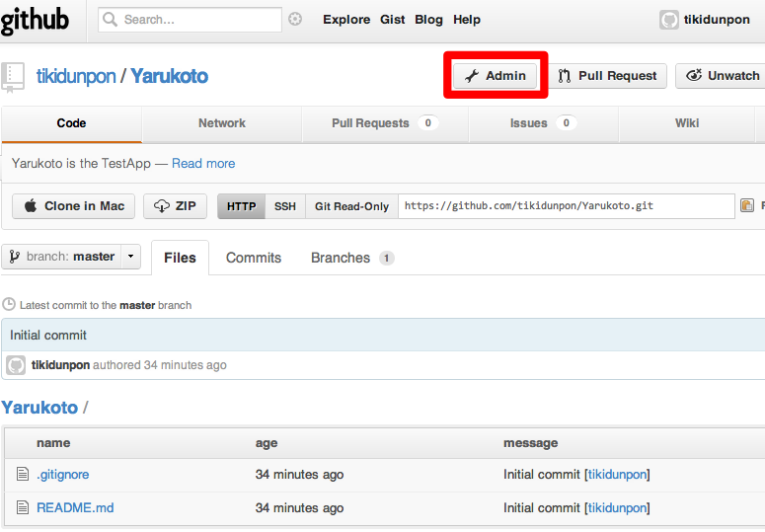Open the Initial commit message
765x532 pixels.
tap(48, 335)
